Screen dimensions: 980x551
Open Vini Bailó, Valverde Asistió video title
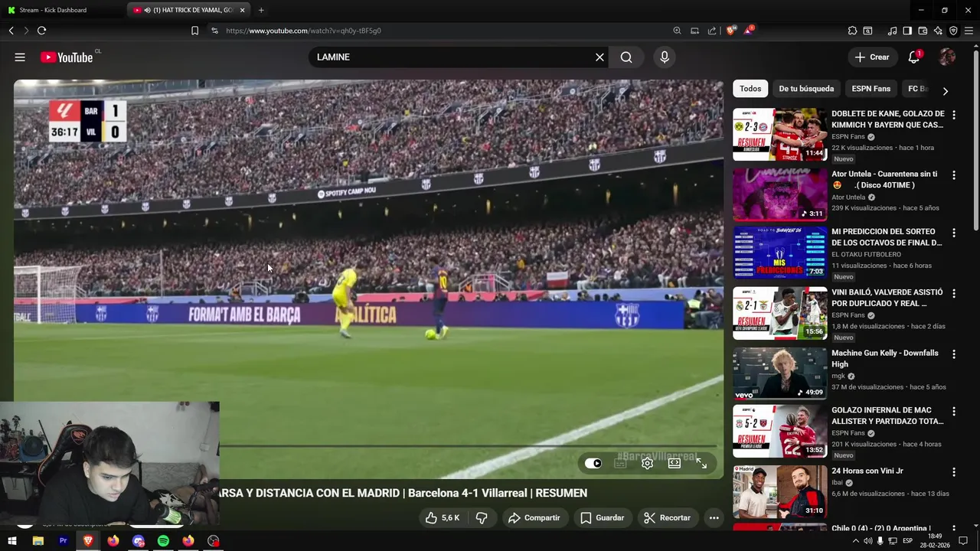pyautogui.click(x=887, y=298)
